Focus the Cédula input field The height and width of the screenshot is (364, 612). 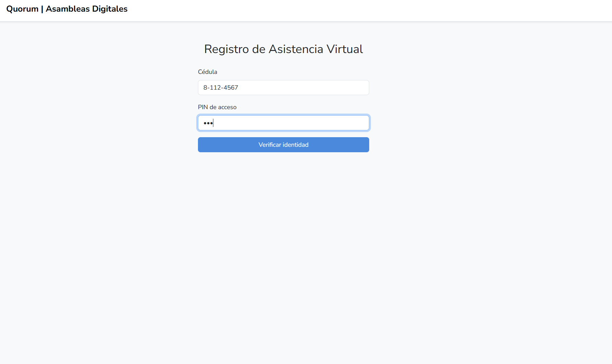coord(283,88)
